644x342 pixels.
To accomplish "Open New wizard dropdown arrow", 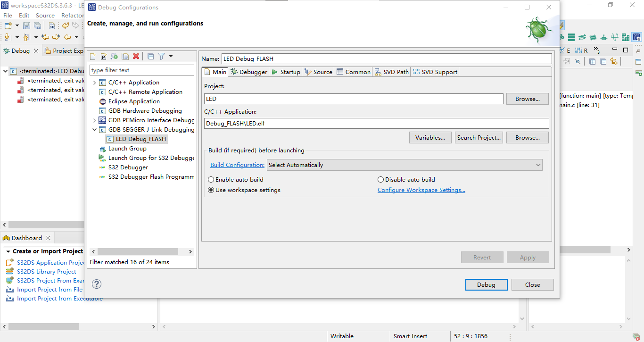I will tap(17, 25).
